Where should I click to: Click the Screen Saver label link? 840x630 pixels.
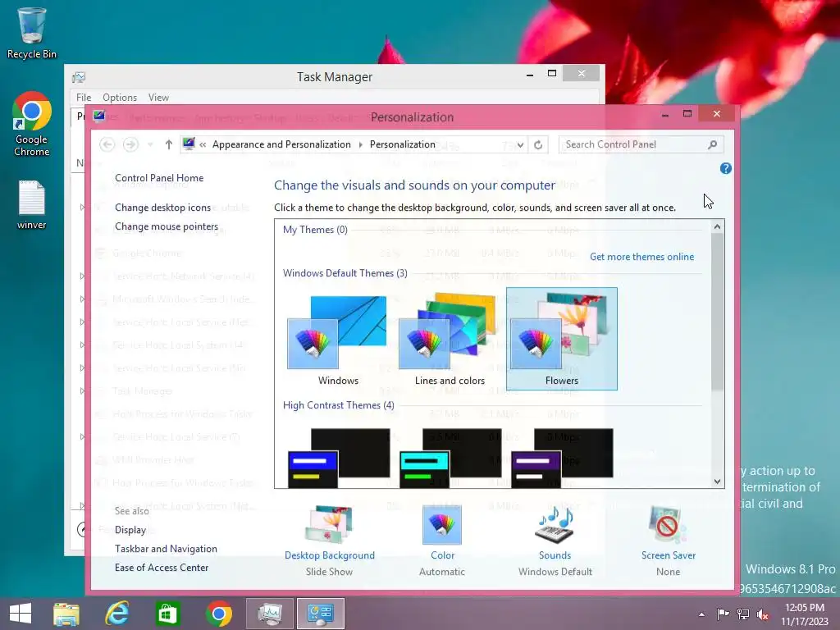tap(668, 555)
